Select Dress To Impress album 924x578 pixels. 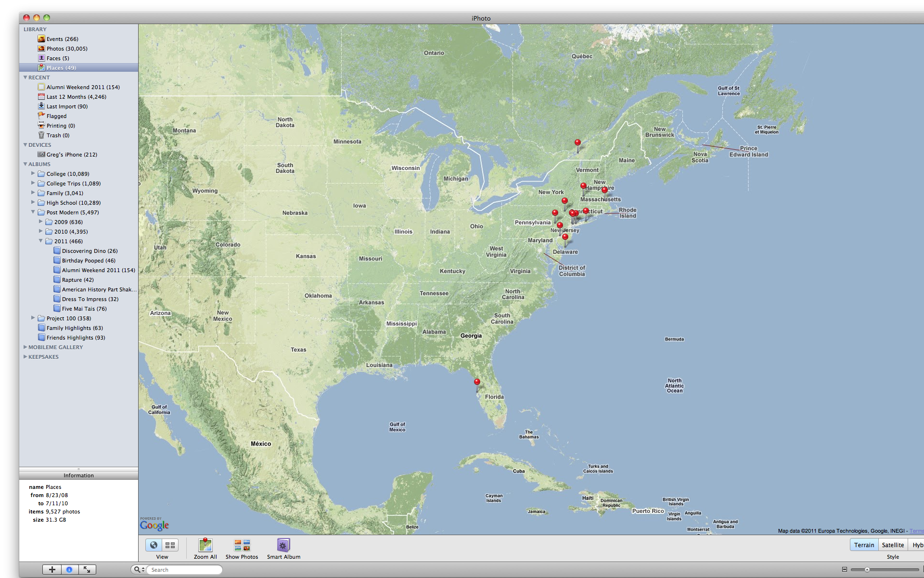point(86,299)
